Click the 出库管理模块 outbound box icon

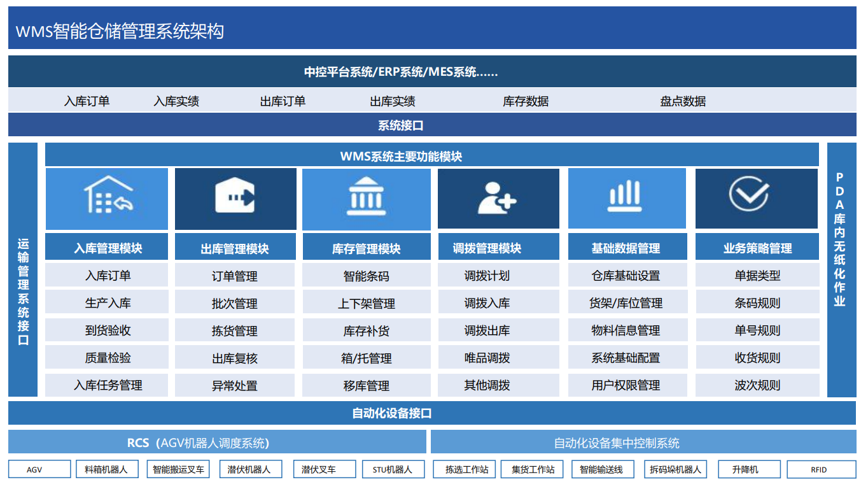click(235, 198)
